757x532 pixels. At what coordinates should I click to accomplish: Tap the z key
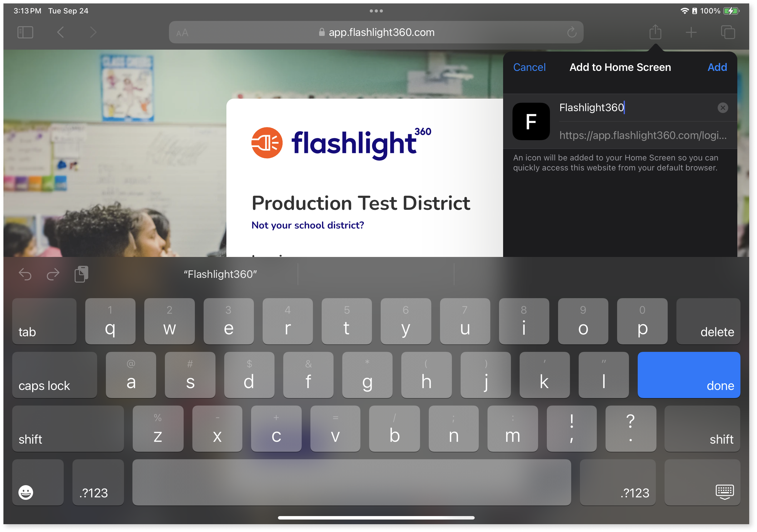pos(158,429)
